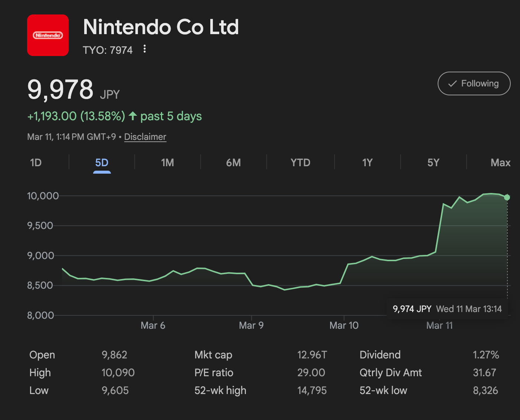Viewport: 520px width, 420px height.
Task: Click the green up-arrow change indicator
Action: coord(133,116)
